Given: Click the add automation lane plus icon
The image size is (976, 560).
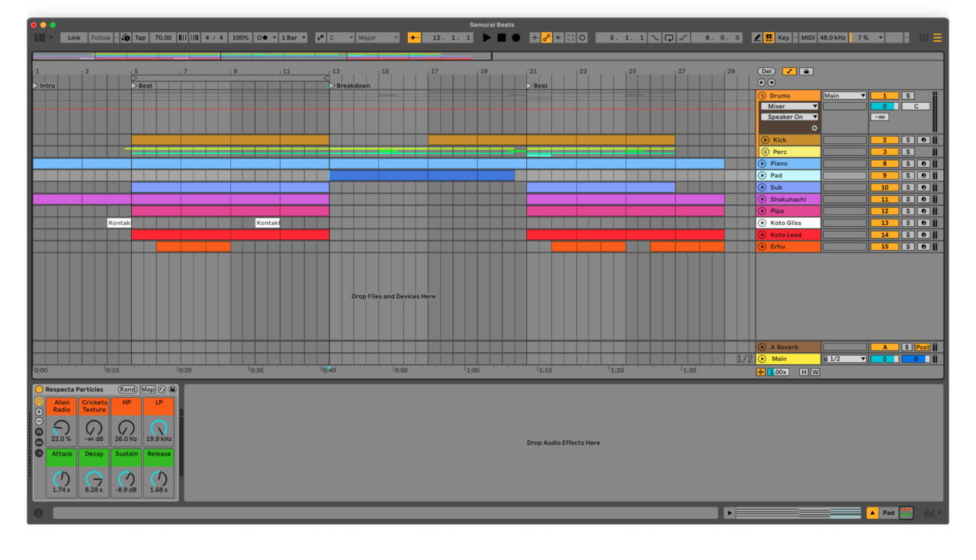Looking at the screenshot, I should point(814,128).
